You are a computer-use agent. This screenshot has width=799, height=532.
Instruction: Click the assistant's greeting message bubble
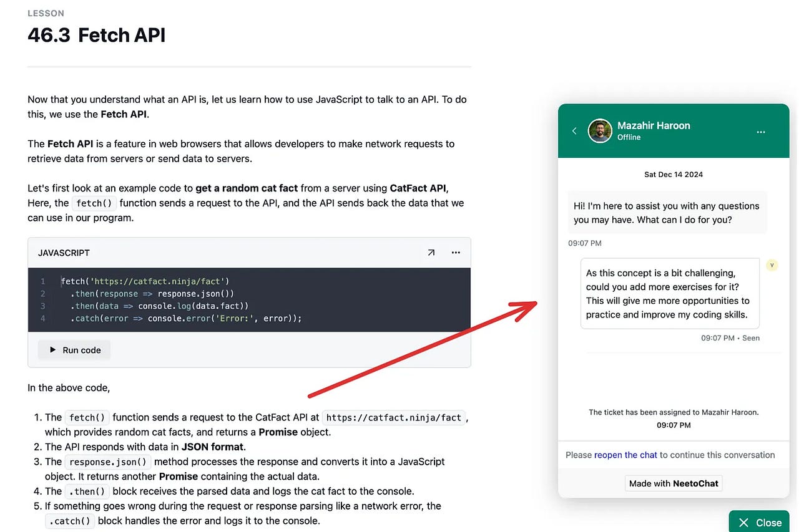[x=667, y=213]
